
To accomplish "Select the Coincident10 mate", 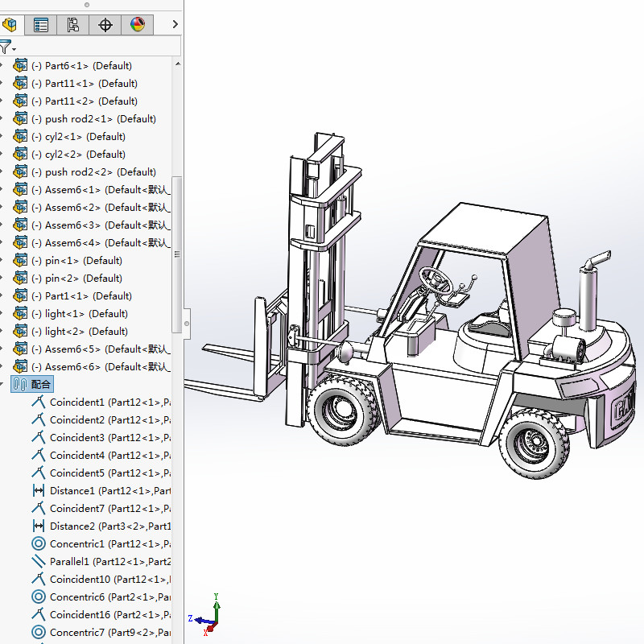I will point(101,579).
